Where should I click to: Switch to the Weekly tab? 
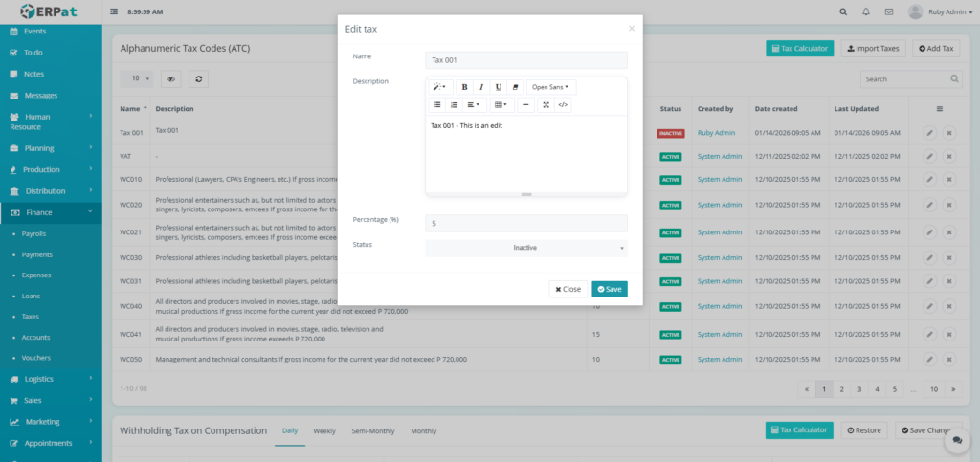(324, 431)
